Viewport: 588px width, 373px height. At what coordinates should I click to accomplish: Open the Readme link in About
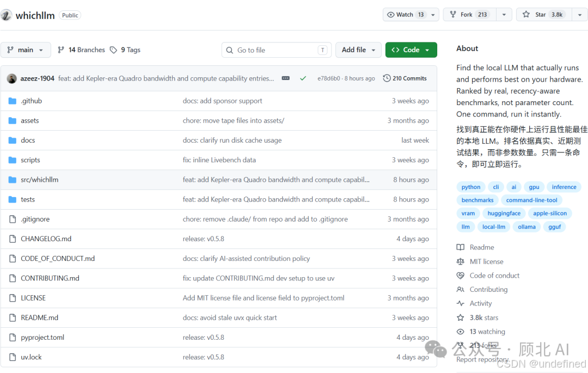[x=482, y=247]
